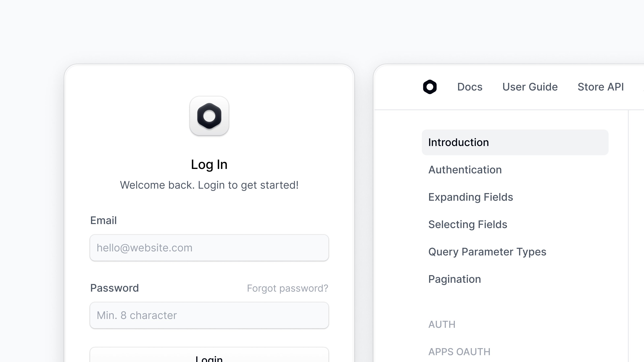Screen dimensions: 644x362
Task: Go to the Authentication sidebar page
Action: (x=465, y=170)
